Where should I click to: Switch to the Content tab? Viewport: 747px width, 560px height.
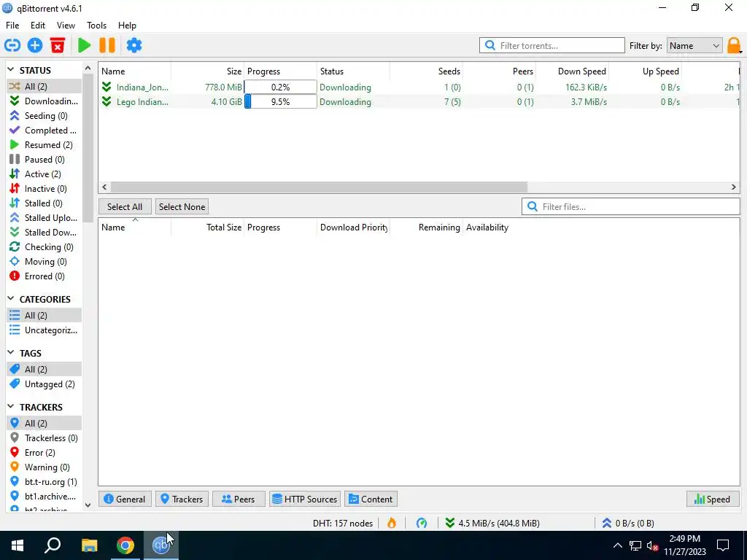[x=371, y=499]
